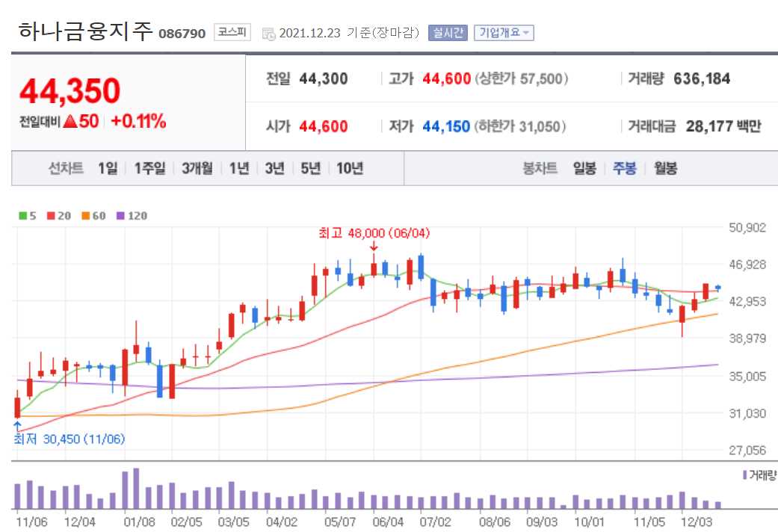
Task: Select the 1년 one-year period tab
Action: 238,168
